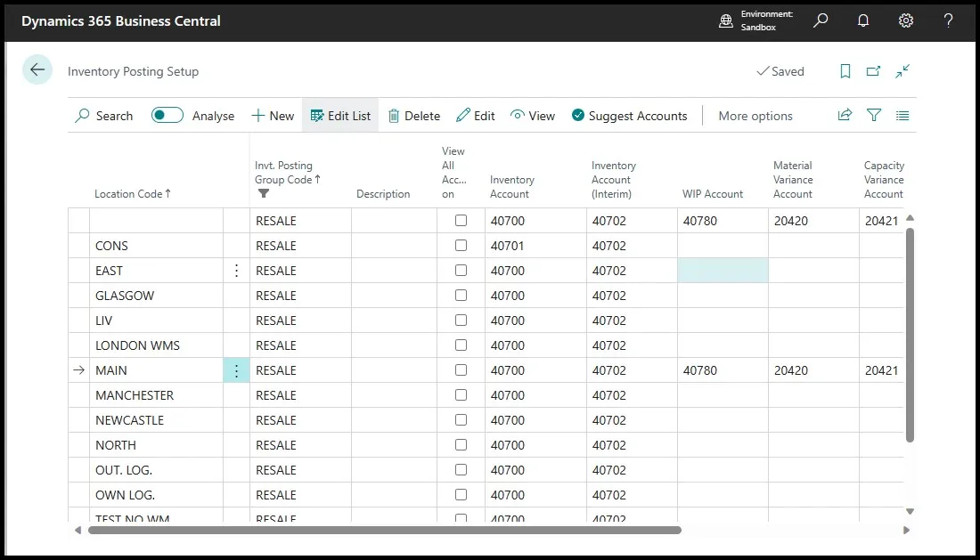This screenshot has height=560, width=980.
Task: Check View All Accounts for GLASGOW
Action: click(x=461, y=296)
